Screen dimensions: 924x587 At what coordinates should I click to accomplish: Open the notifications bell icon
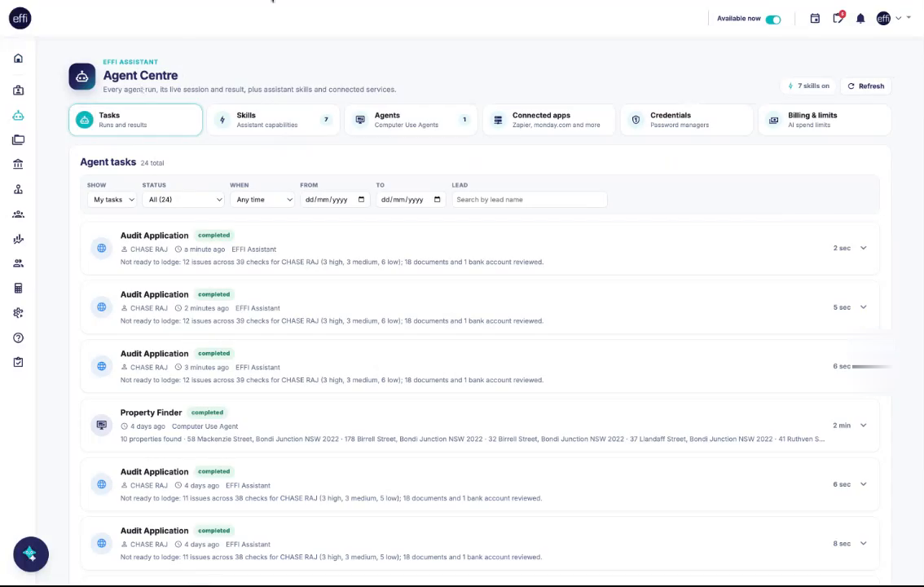click(860, 18)
